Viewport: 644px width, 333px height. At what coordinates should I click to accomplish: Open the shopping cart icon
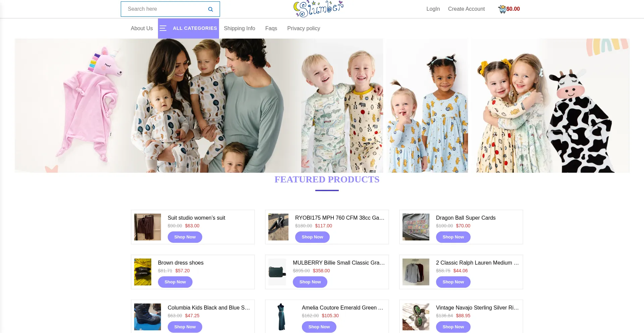[x=502, y=9]
